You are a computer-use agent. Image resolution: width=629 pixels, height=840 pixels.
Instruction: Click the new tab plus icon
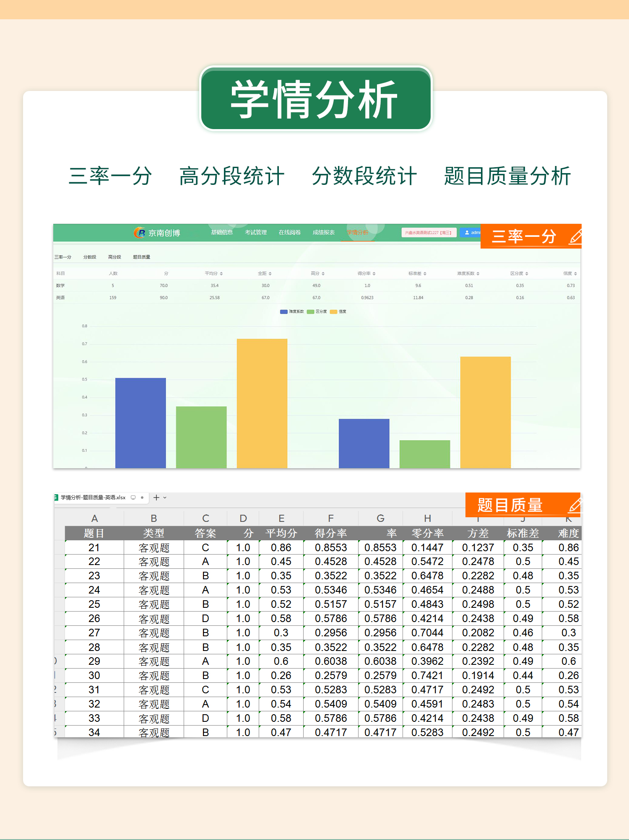156,498
